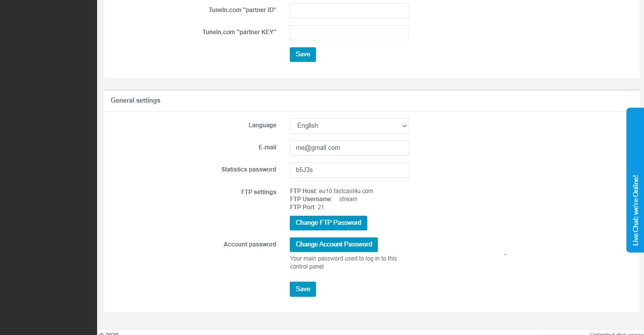Click Change Account Password button
Image resolution: width=644 pixels, height=335 pixels.
click(334, 244)
